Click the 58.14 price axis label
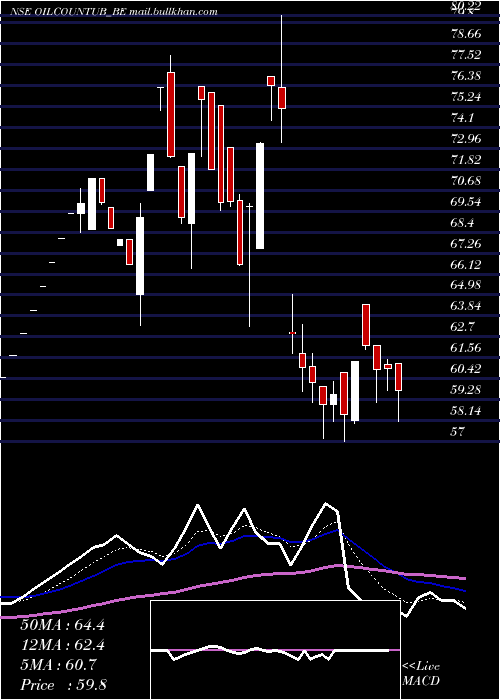The height and width of the screenshot is (700, 500). pos(467,411)
